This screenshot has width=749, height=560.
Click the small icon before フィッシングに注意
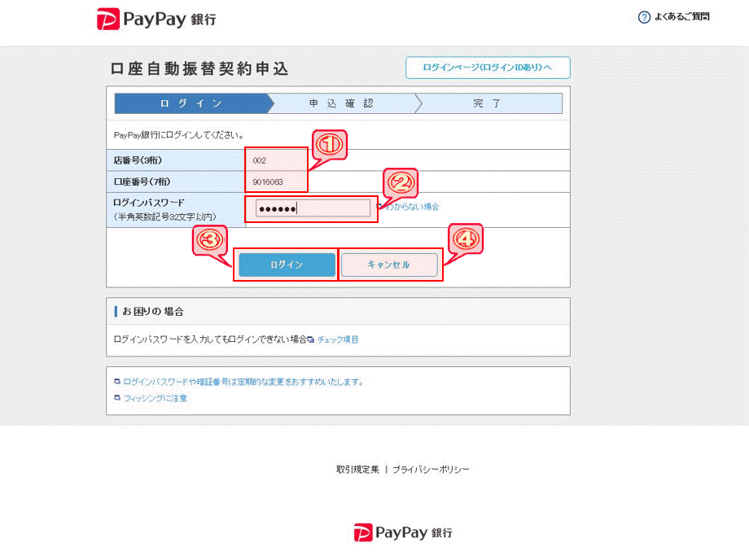click(x=117, y=398)
